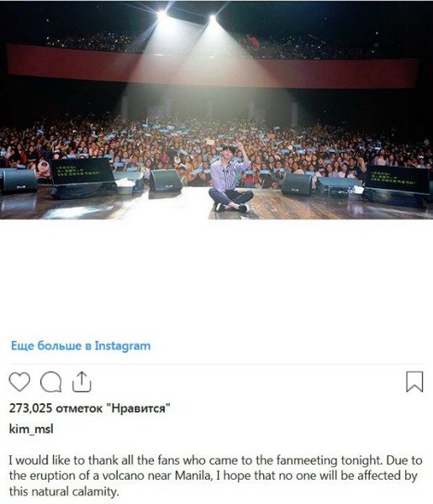Click the caption text mentioning Manila
433x504 pixels.
[x=215, y=475]
